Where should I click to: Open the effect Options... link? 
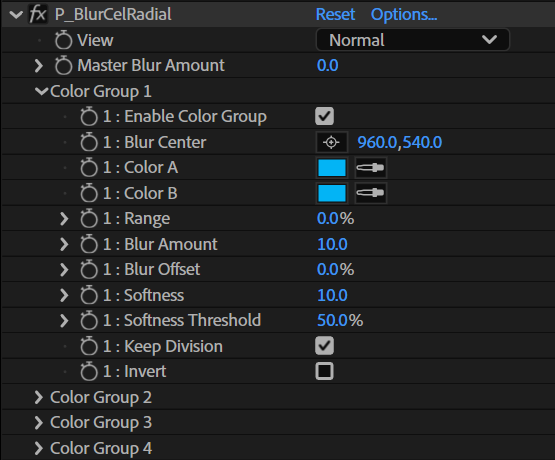404,15
